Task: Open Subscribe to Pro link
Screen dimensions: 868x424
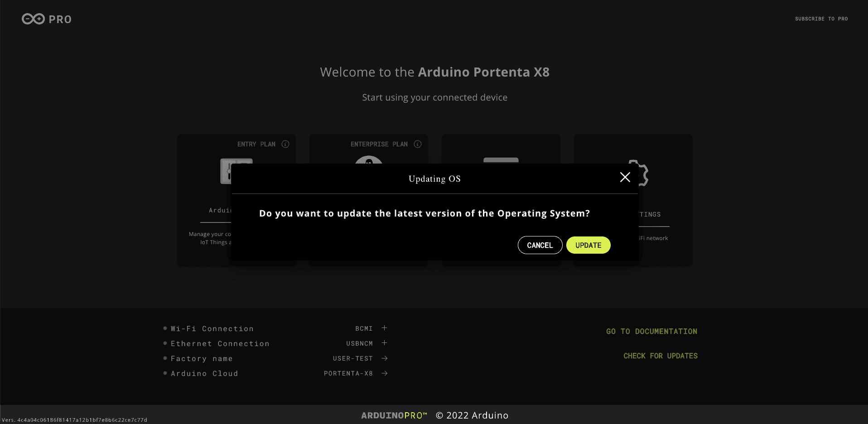Action: coord(821,19)
